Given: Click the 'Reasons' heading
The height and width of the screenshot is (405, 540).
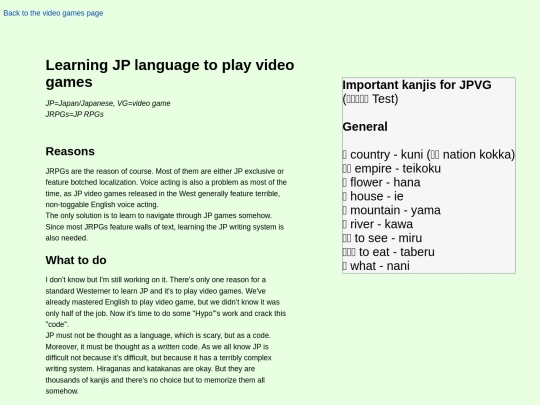Looking at the screenshot, I should pos(70,151).
